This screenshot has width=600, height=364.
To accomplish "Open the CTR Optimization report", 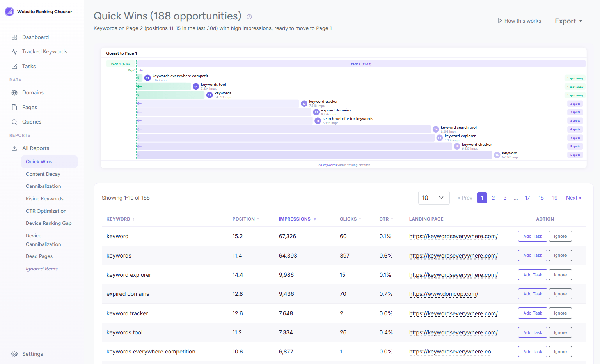I will click(x=46, y=211).
